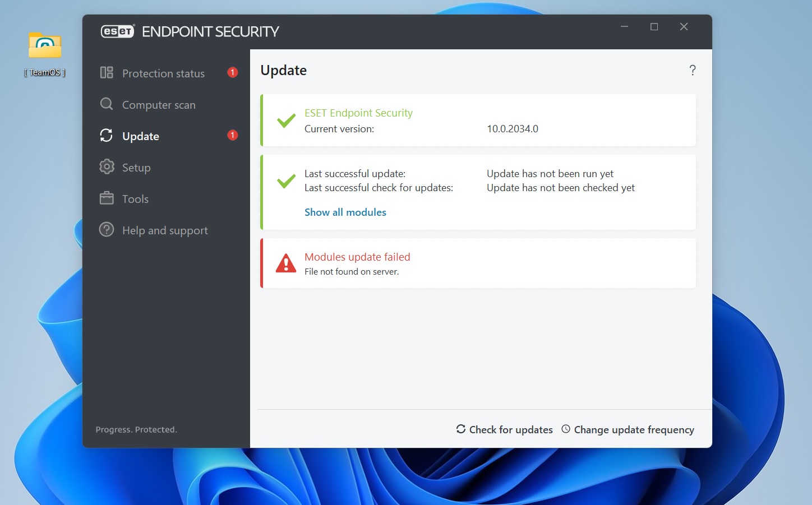812x505 pixels.
Task: Open Help and support
Action: click(x=165, y=230)
